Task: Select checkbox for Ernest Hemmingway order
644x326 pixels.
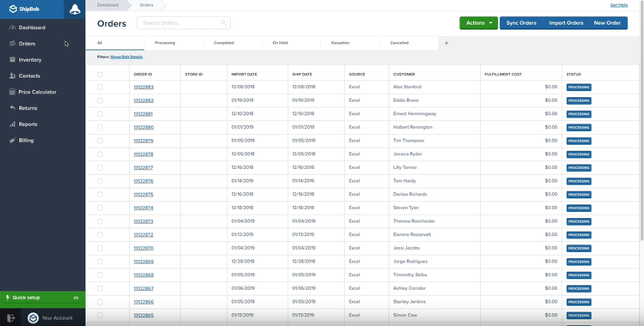Action: 100,114
